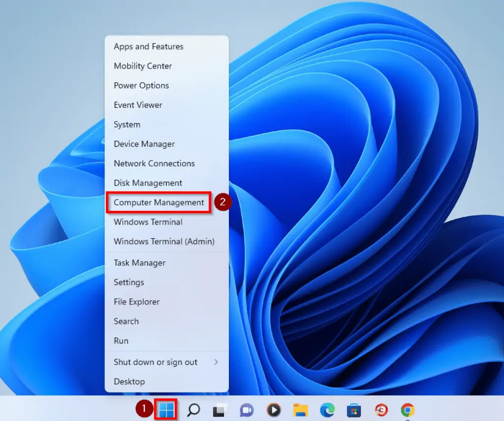Select Desktop at the menu bottom
Viewport: 504px width, 421px height.
129,382
